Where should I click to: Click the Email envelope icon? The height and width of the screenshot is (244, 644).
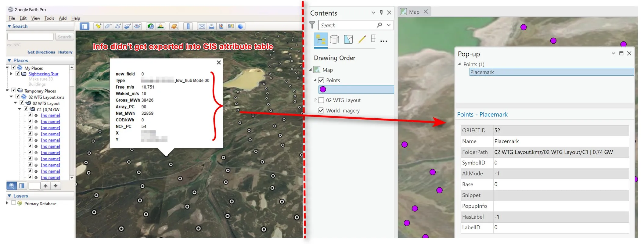(x=202, y=26)
